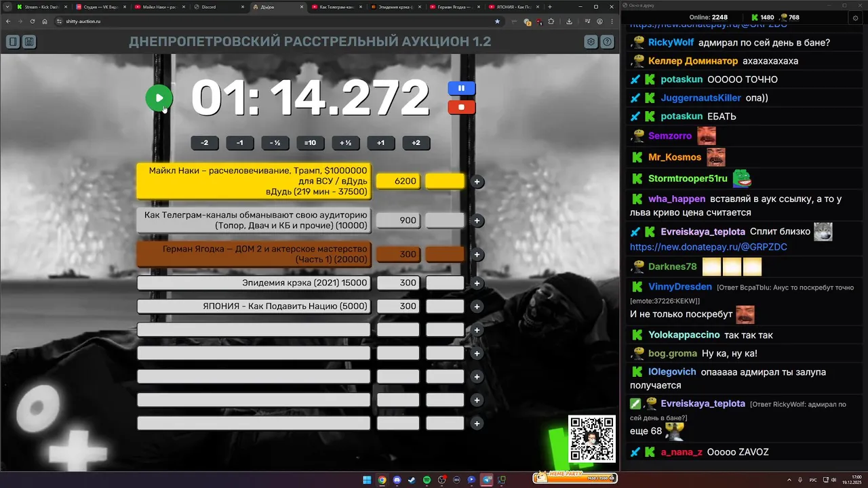The image size is (868, 488).
Task: Open browser downloads icon
Action: coord(569,21)
